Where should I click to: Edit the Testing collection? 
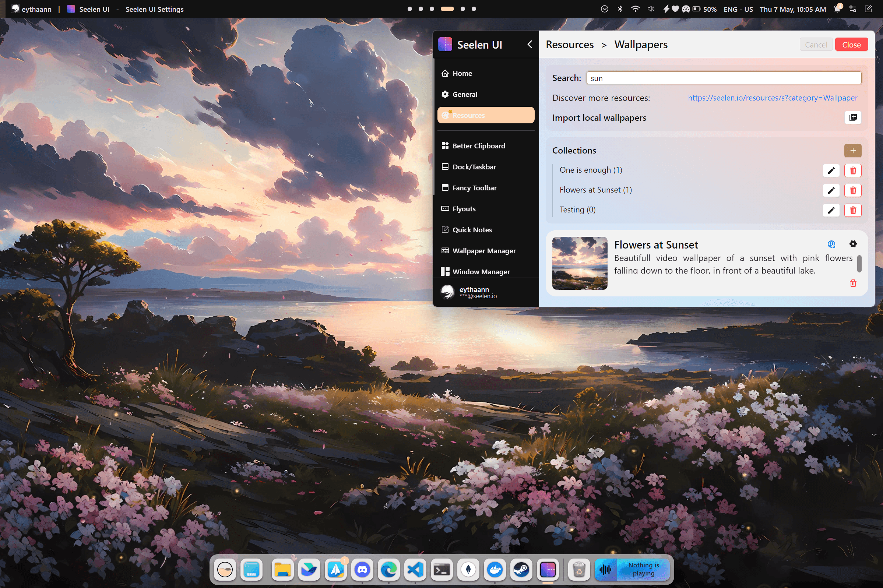[831, 210]
